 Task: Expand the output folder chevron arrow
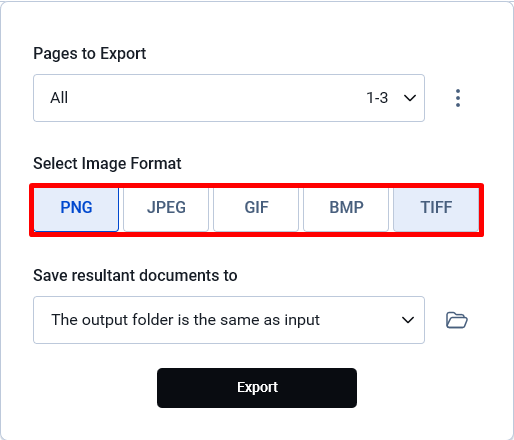pos(408,320)
